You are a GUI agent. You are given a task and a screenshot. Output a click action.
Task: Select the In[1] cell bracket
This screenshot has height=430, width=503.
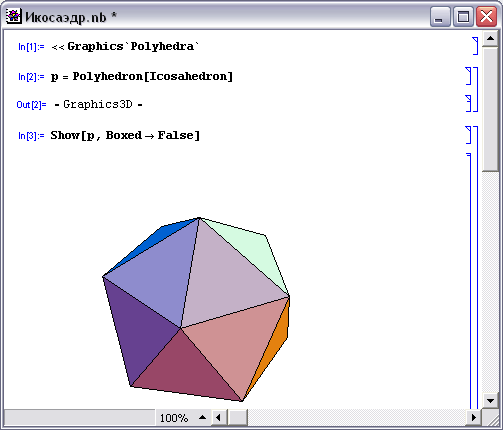pyautogui.click(x=475, y=46)
